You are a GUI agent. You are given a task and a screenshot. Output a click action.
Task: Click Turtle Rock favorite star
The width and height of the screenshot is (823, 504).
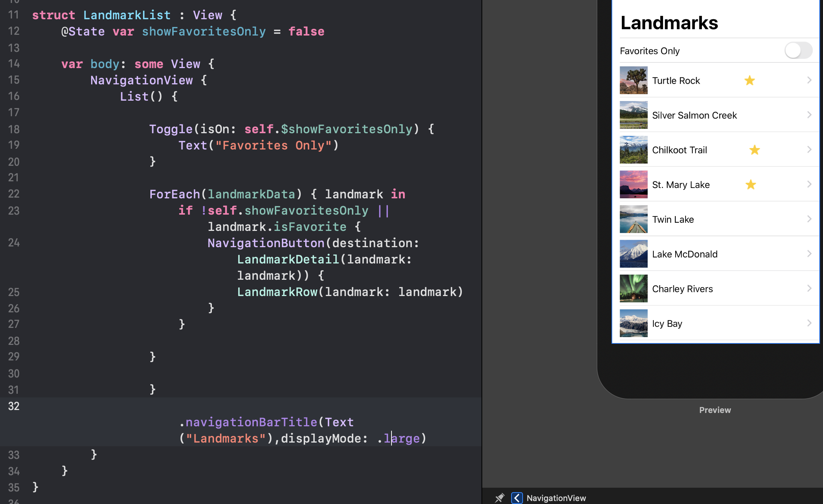(x=749, y=80)
